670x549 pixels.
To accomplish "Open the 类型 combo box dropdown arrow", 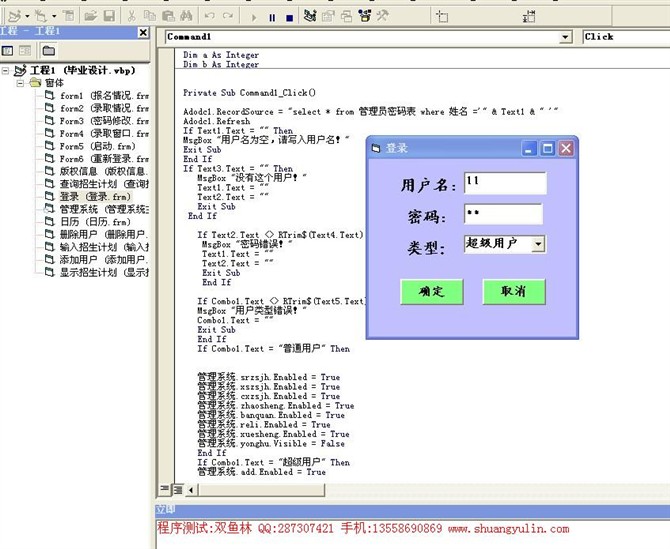I will 538,244.
